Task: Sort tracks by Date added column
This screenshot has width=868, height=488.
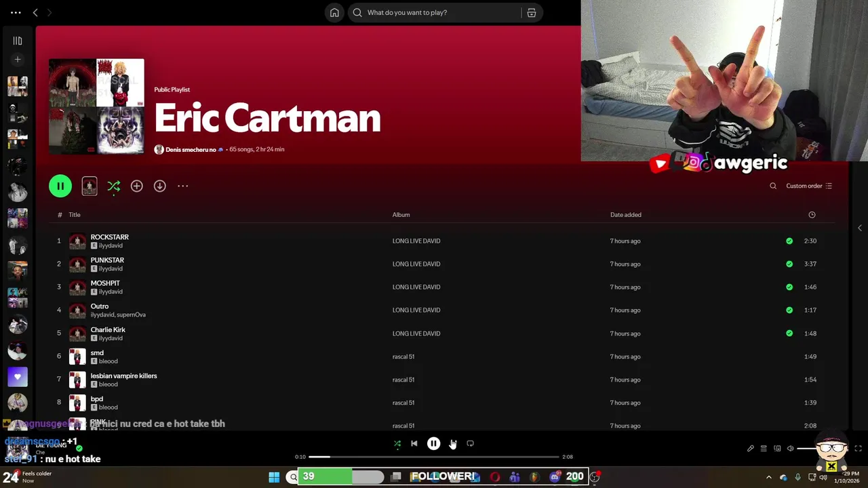Action: [x=625, y=215]
